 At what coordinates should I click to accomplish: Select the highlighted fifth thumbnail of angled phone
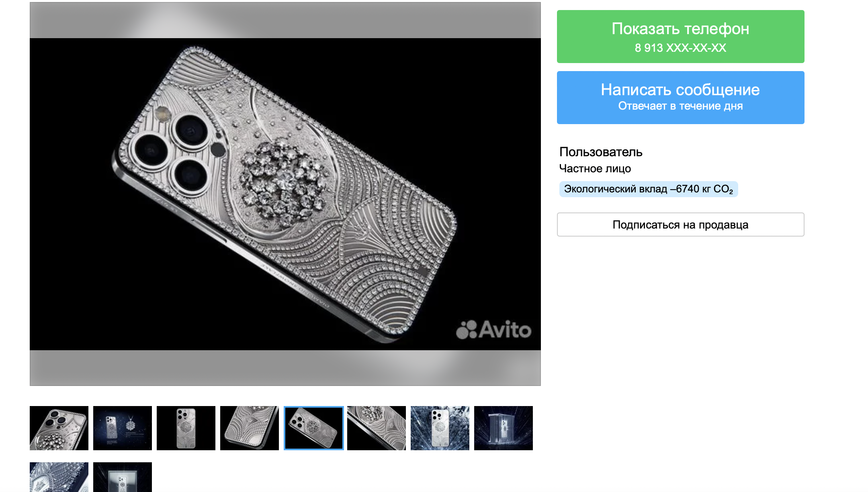(313, 428)
